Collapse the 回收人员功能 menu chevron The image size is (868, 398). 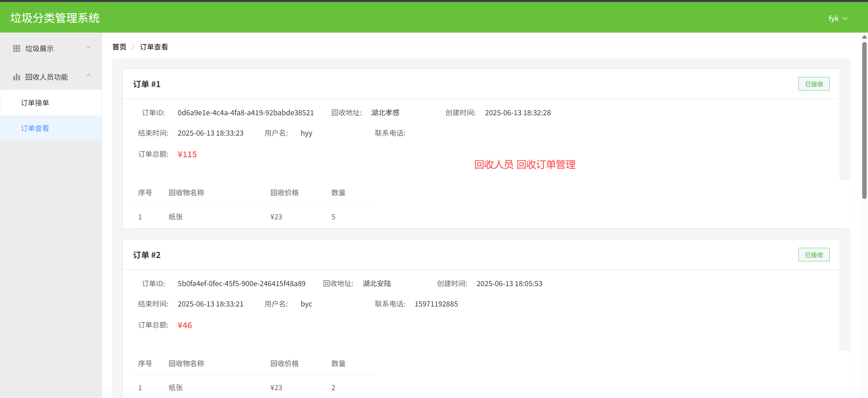coord(89,76)
